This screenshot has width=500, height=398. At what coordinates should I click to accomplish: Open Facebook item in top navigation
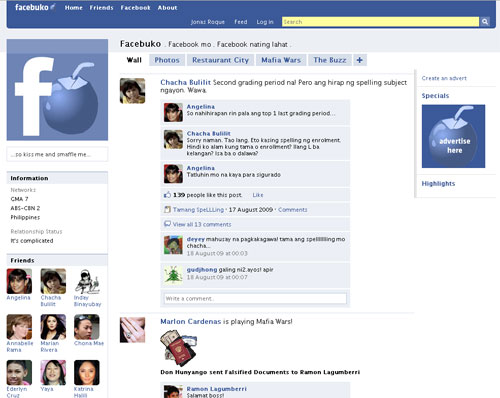[135, 8]
